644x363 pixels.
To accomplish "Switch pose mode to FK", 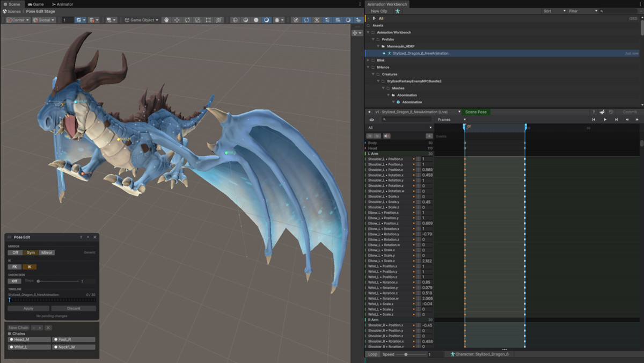I will [x=15, y=267].
